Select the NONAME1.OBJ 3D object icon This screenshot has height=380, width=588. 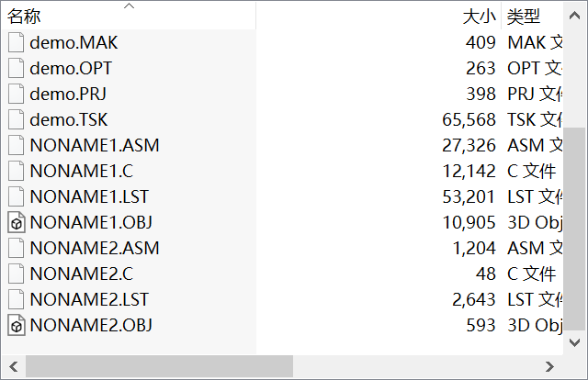click(17, 222)
